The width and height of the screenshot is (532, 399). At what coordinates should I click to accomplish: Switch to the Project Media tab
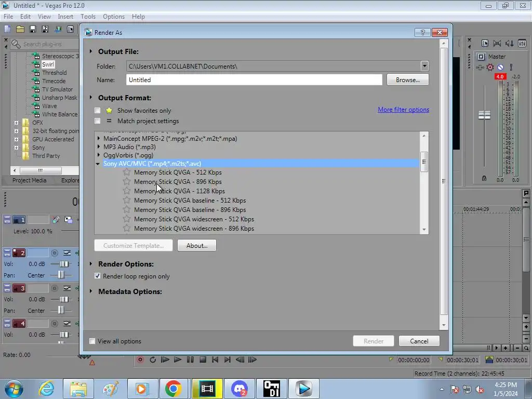[x=30, y=180]
